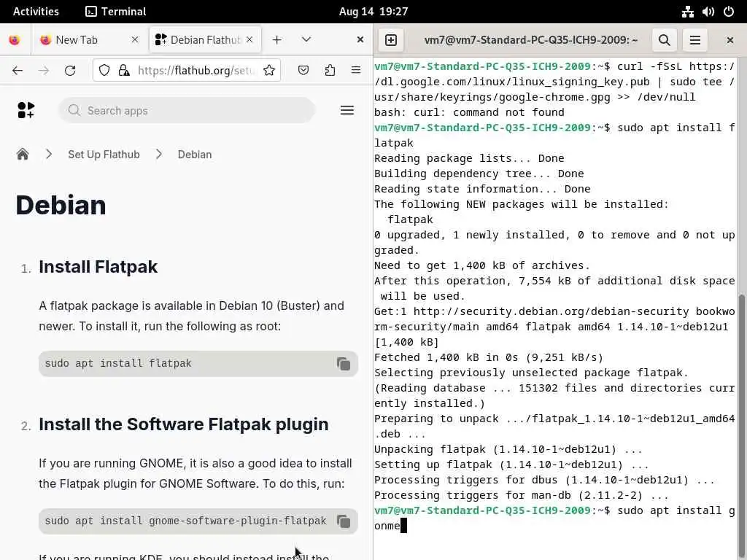The height and width of the screenshot is (560, 747).
Task: Focus the Search apps field
Action: (x=187, y=111)
